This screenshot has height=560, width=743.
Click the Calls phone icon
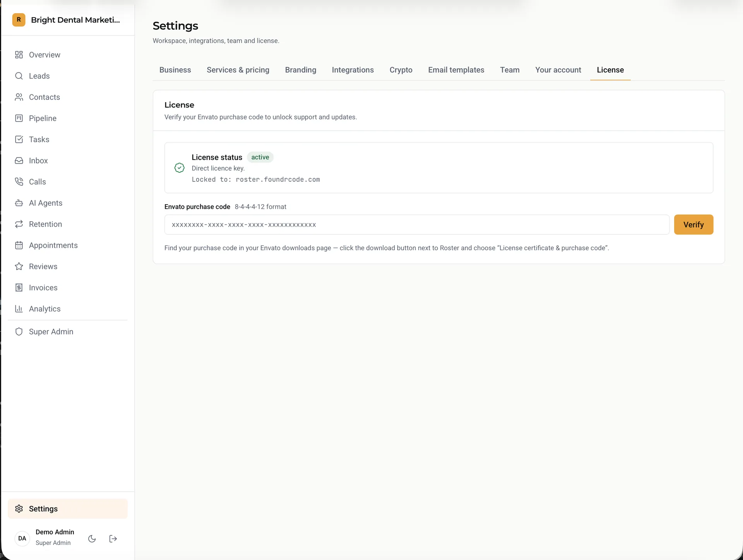pos(19,182)
